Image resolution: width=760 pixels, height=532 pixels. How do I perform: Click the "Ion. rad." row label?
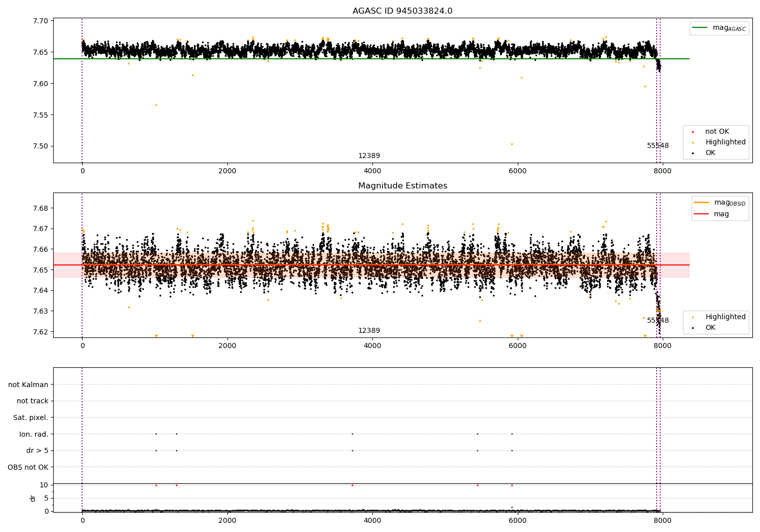(x=34, y=434)
